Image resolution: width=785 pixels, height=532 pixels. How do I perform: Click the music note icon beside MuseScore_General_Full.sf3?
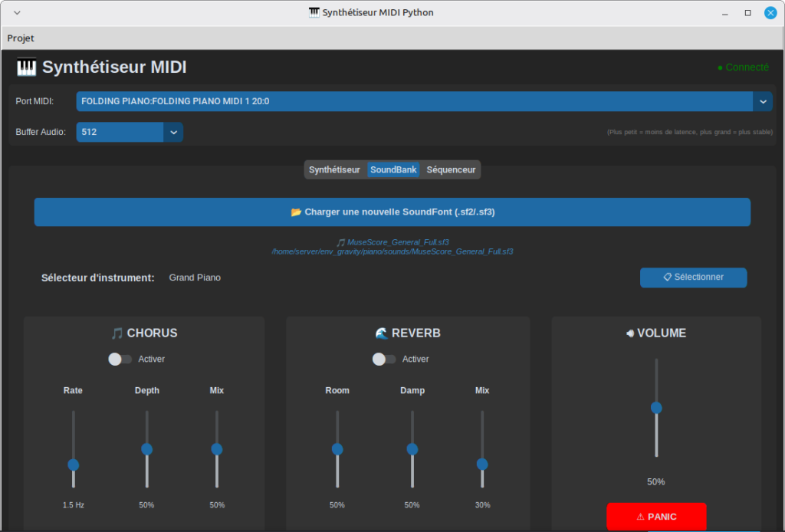[341, 242]
